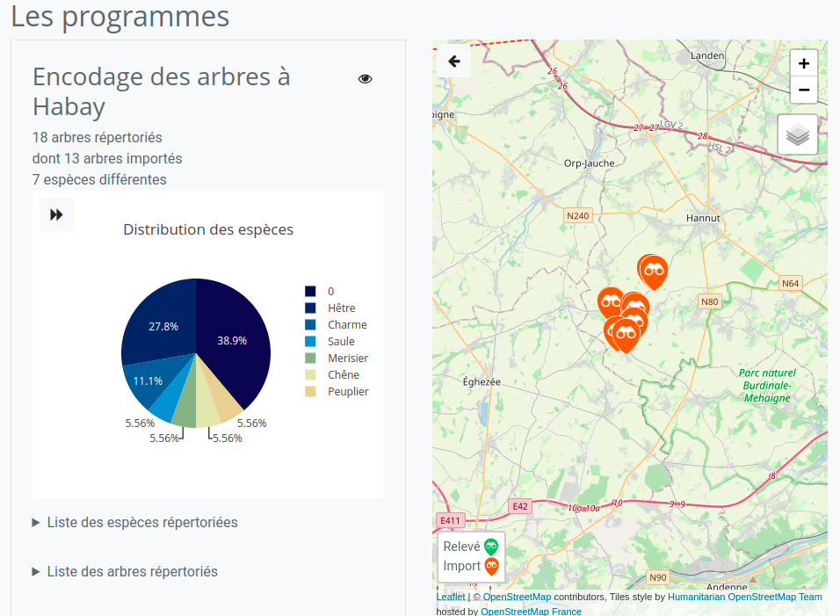Toggle the eye icon beside the program title

pos(366,79)
